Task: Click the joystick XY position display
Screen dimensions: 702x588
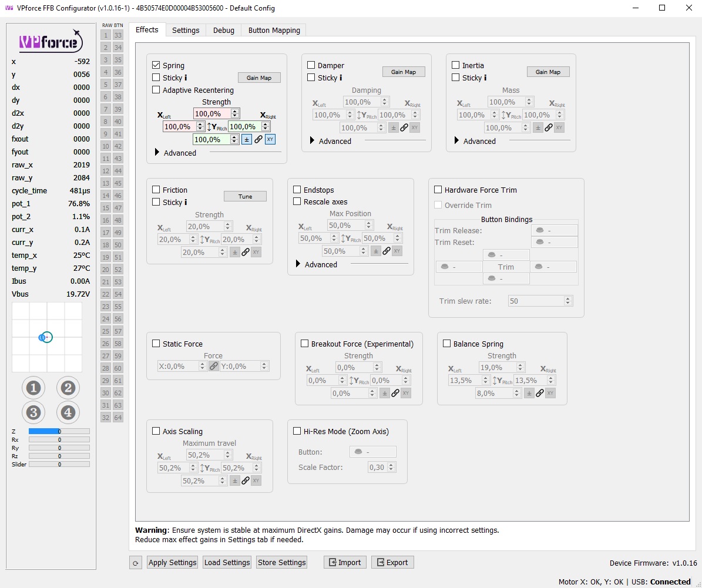Action: click(x=47, y=337)
